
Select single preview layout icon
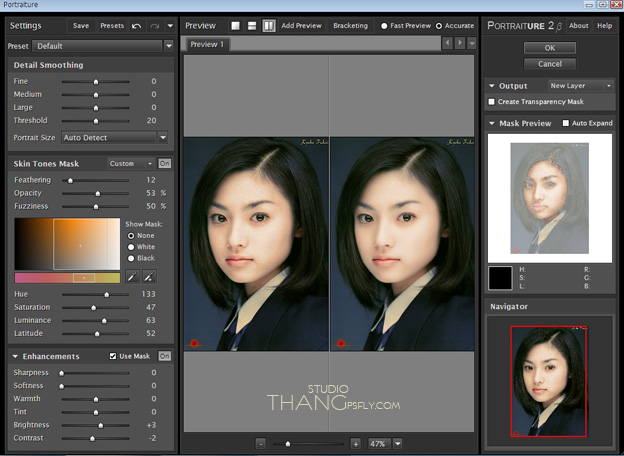pos(235,26)
